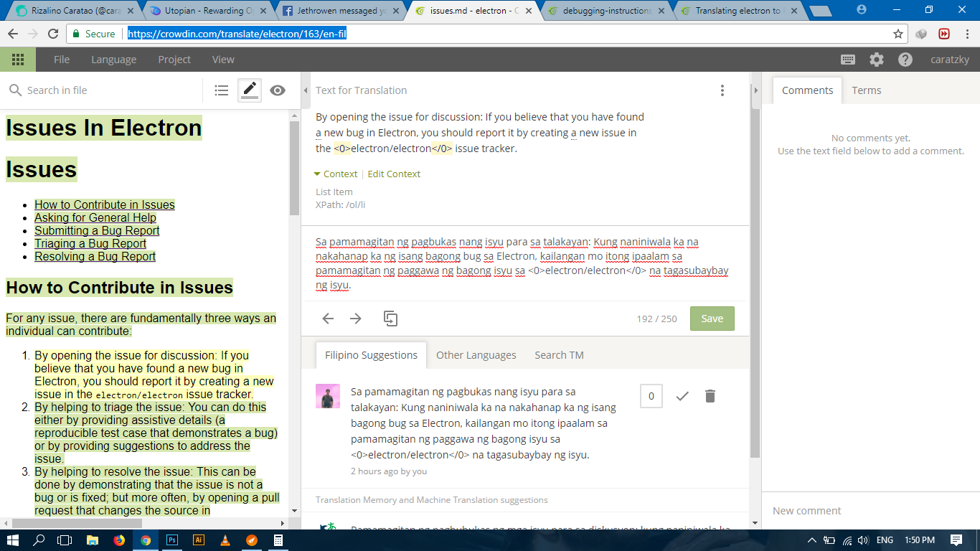
Task: Open the File menu
Action: point(62,60)
